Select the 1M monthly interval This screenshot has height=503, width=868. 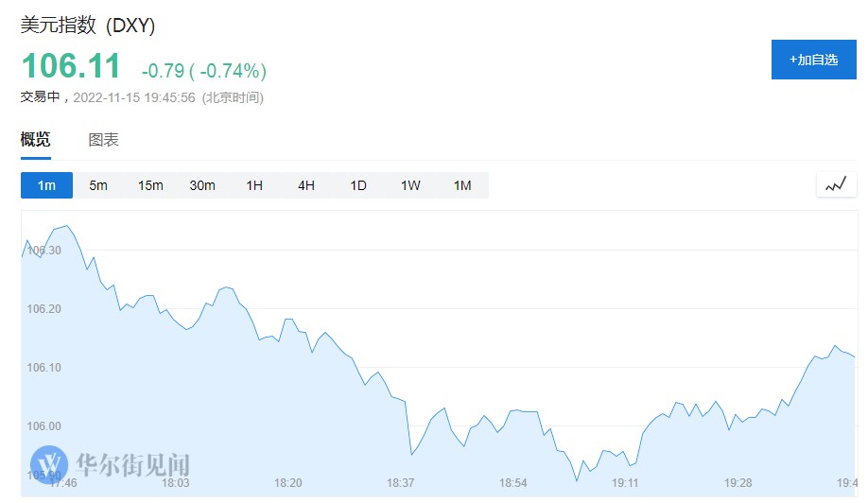point(462,185)
